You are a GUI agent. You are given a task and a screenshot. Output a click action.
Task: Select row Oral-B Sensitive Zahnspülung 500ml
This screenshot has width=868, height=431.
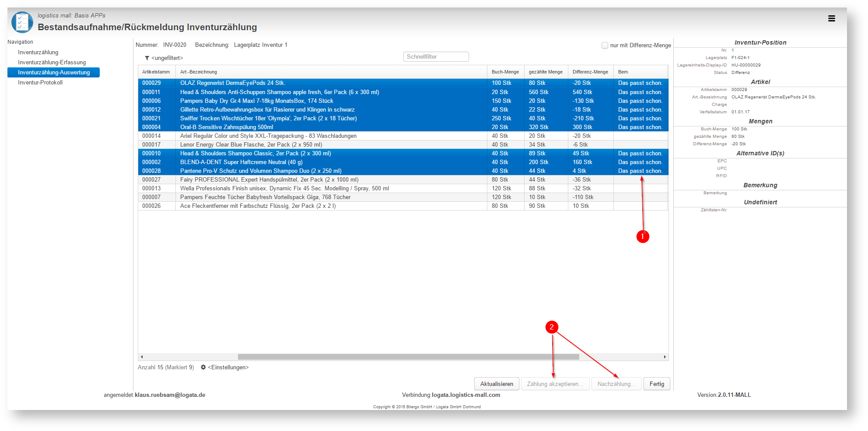point(403,127)
